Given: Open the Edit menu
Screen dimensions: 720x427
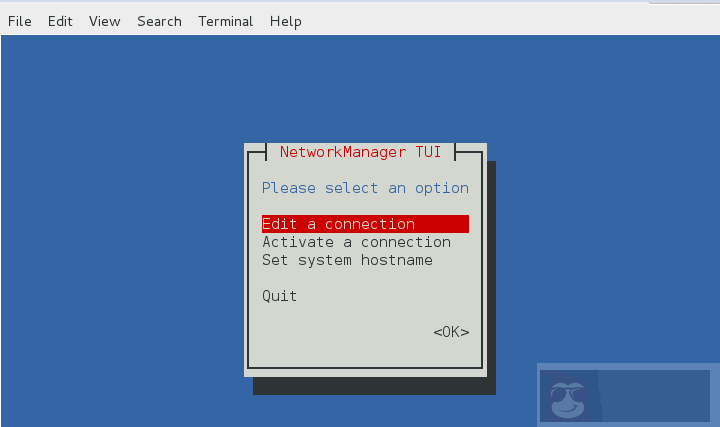Looking at the screenshot, I should pos(60,22).
